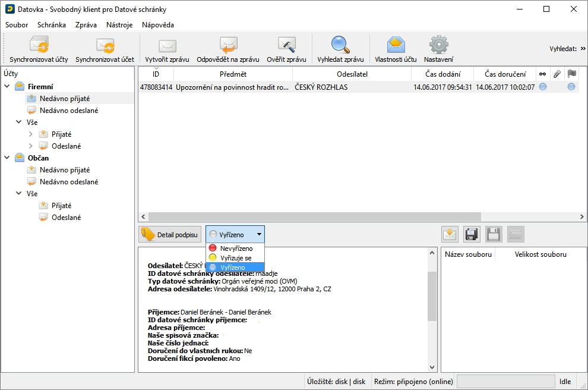Collapse the Firemní account tree
This screenshot has width=588, height=390.
pos(7,86)
